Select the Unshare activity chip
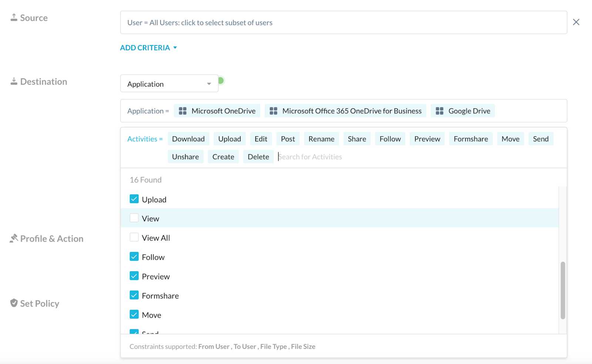 tap(185, 156)
